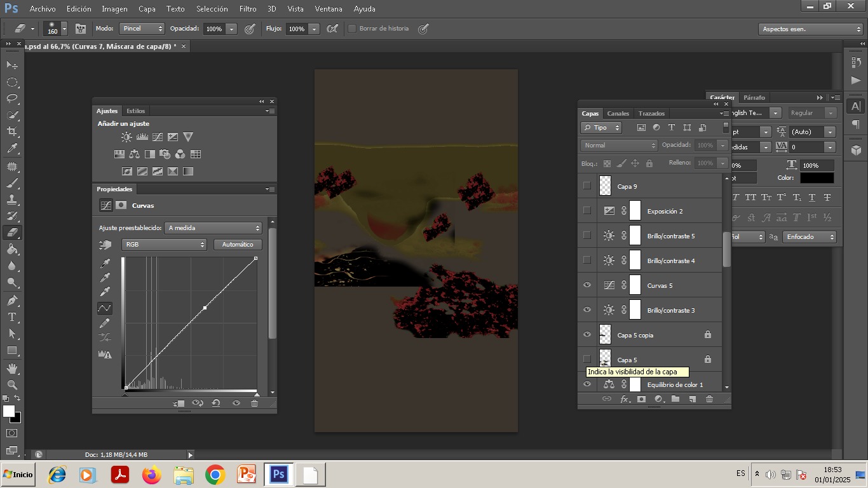Open the layer blend mode Normal dropdown
The height and width of the screenshot is (488, 868).
619,146
